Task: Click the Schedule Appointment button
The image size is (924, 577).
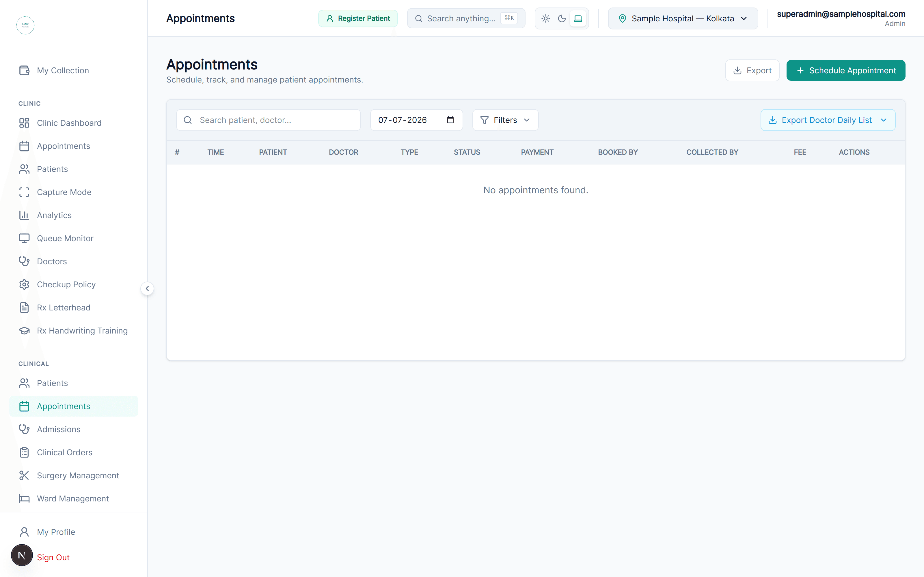Action: pyautogui.click(x=846, y=70)
